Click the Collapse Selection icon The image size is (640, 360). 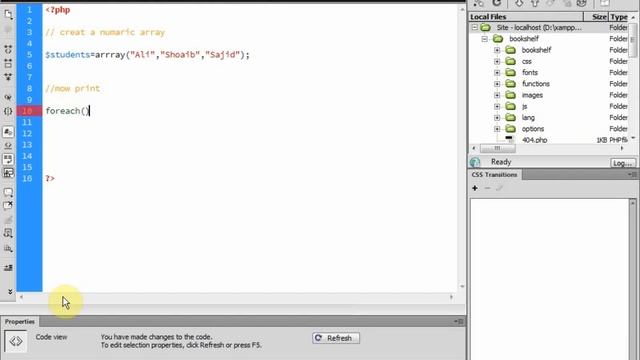click(8, 63)
